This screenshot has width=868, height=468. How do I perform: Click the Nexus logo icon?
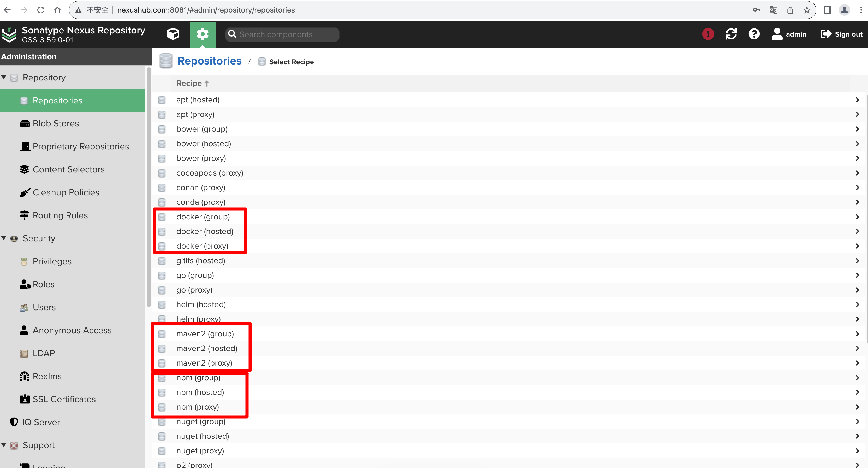pyautogui.click(x=9, y=34)
